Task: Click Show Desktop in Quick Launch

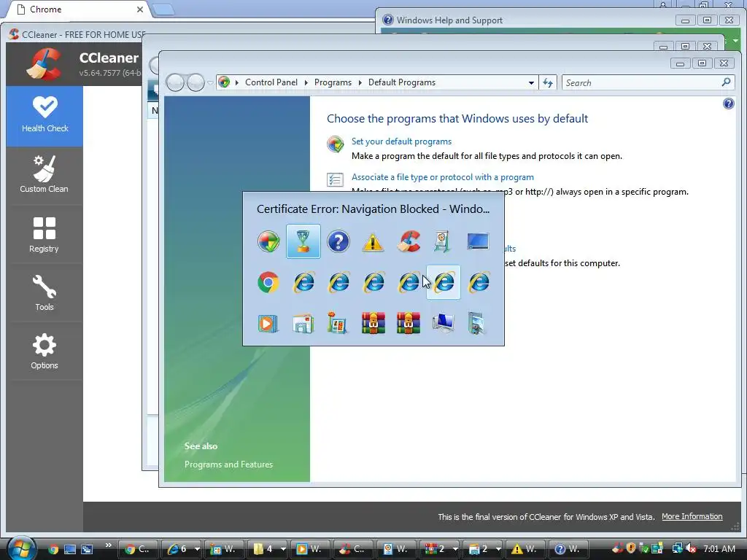Action: (70, 549)
